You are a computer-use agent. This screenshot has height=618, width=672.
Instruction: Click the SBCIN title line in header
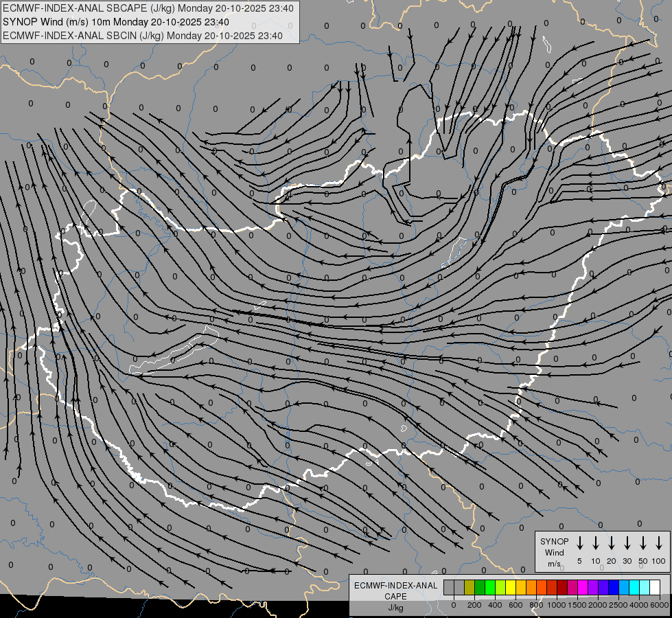[x=143, y=36]
